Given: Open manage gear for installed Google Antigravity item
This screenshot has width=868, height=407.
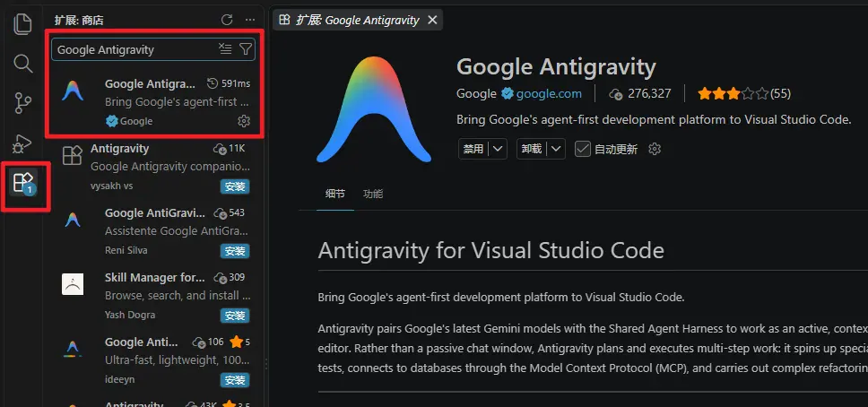Looking at the screenshot, I should (x=244, y=121).
